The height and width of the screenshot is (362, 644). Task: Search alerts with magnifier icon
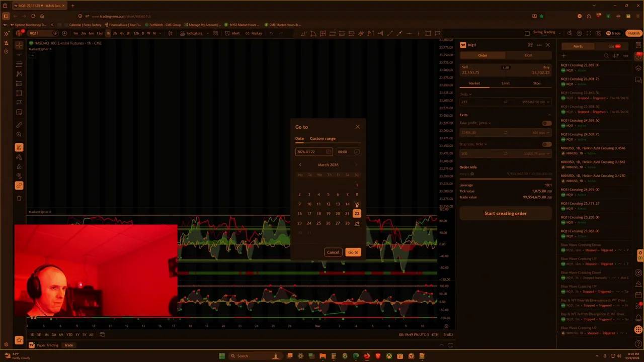click(606, 56)
